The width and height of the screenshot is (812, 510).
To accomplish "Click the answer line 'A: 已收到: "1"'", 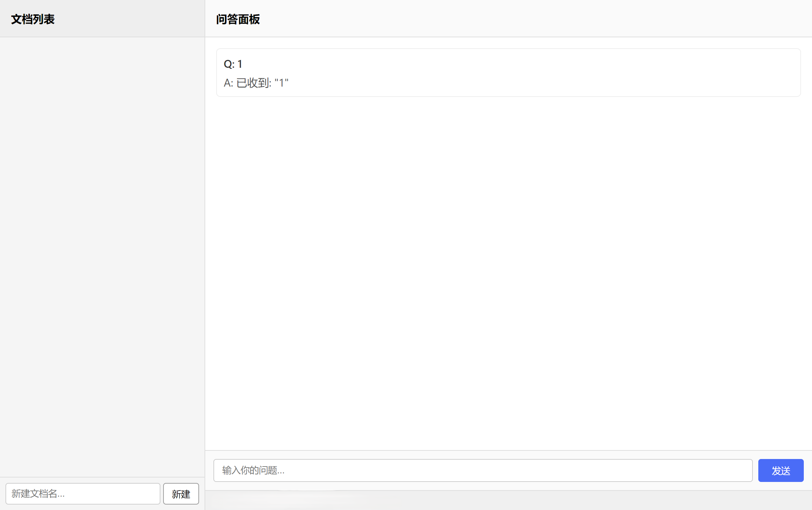I will click(x=256, y=83).
